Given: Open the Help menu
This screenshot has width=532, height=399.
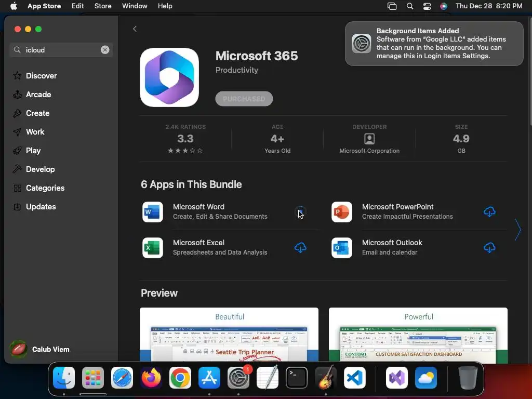Looking at the screenshot, I should [x=165, y=6].
